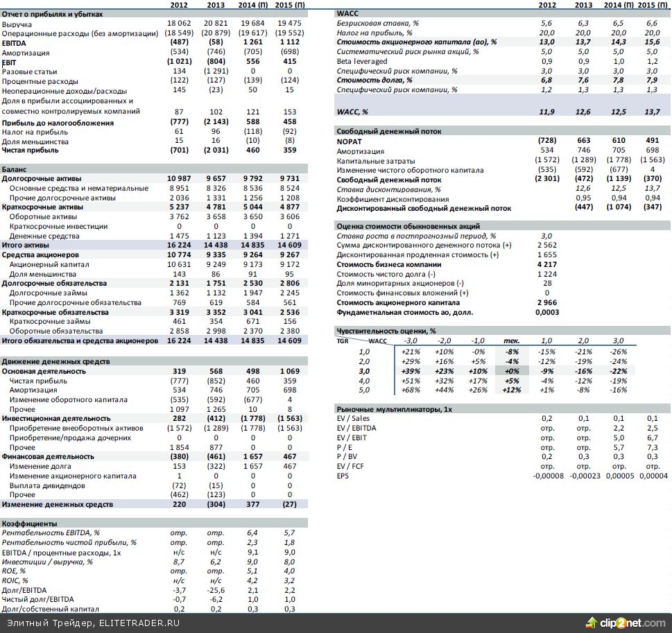Click the 'Баланс' section header

click(x=14, y=169)
